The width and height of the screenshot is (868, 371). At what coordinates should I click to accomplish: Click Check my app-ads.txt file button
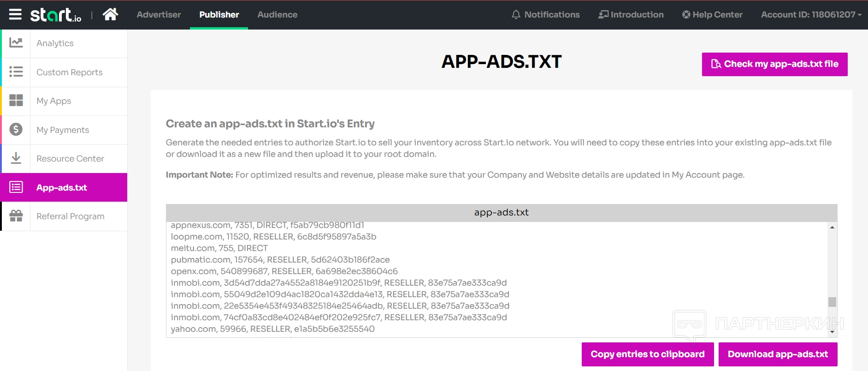(774, 64)
